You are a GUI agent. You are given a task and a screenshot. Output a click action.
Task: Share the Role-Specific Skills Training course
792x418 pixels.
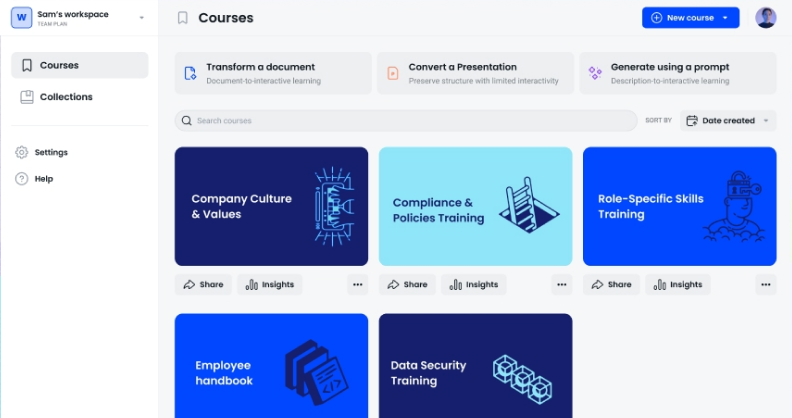click(611, 285)
